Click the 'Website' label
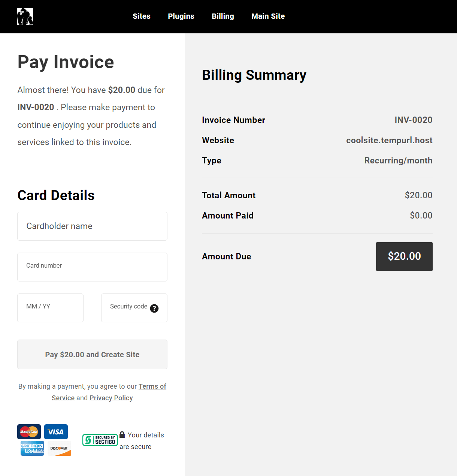457x476 pixels. (218, 140)
